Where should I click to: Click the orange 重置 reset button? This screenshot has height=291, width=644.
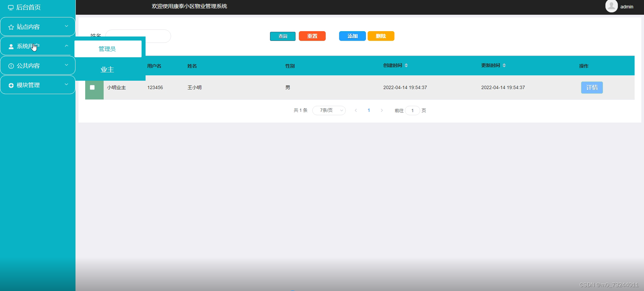312,36
